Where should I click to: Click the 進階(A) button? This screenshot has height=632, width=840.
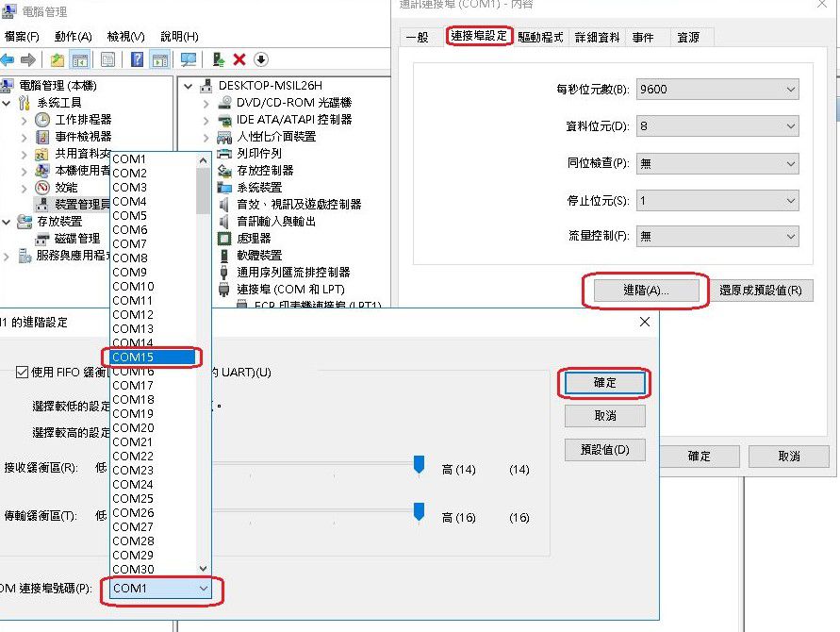(x=646, y=292)
